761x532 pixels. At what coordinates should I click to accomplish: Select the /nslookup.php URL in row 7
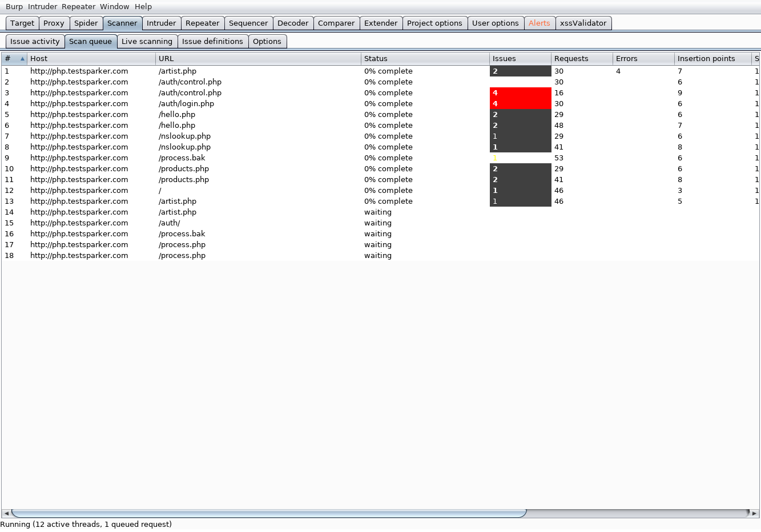point(185,136)
